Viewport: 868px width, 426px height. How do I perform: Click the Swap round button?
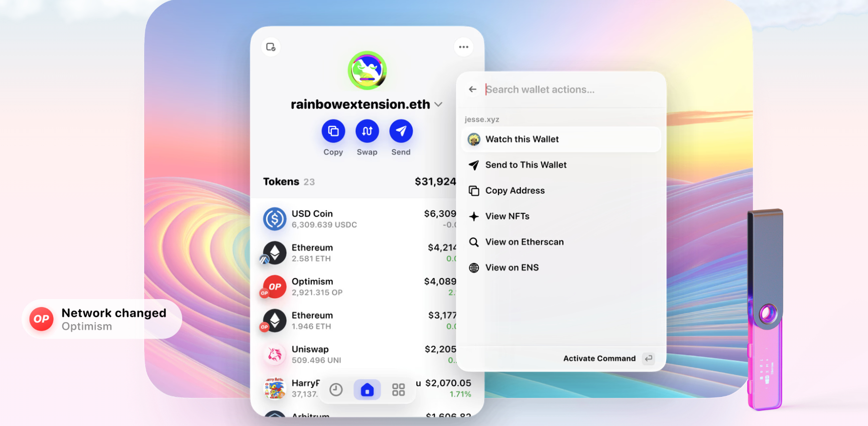click(367, 131)
